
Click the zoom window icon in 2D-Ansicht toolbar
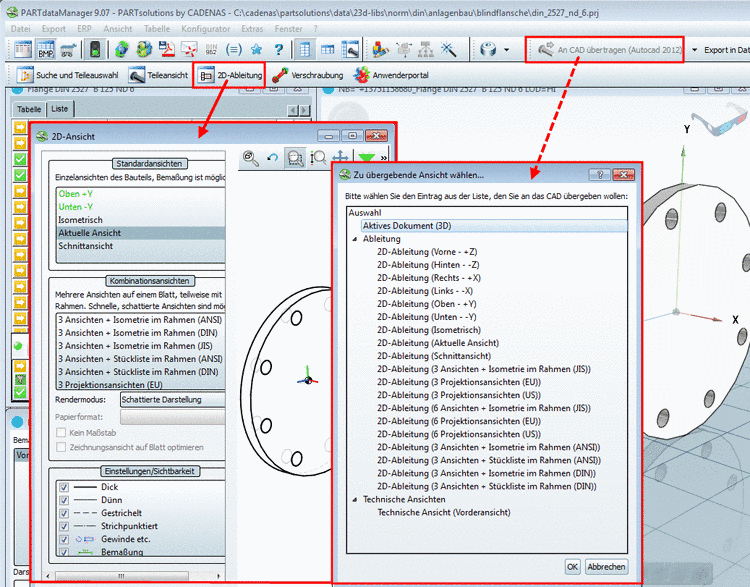pos(295,158)
